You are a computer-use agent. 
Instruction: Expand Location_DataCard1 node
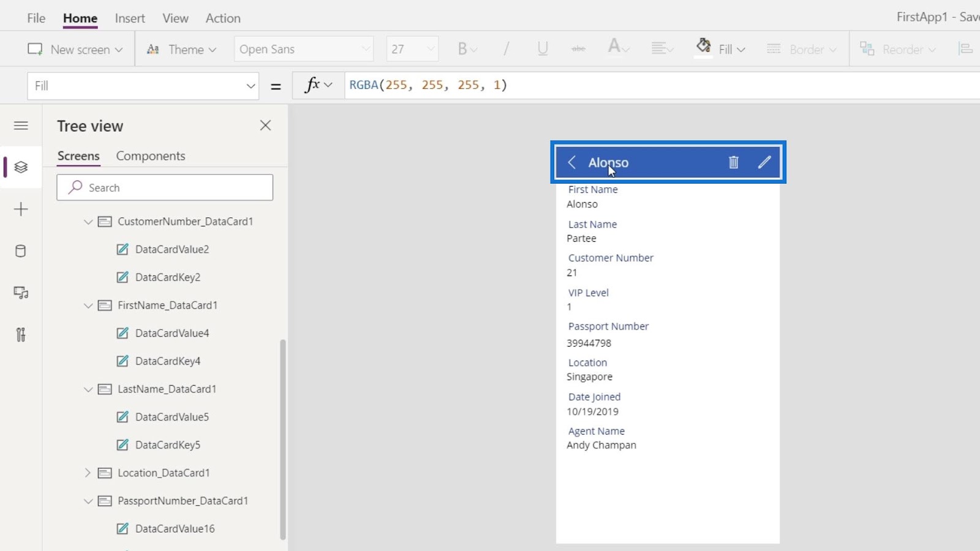[88, 473]
